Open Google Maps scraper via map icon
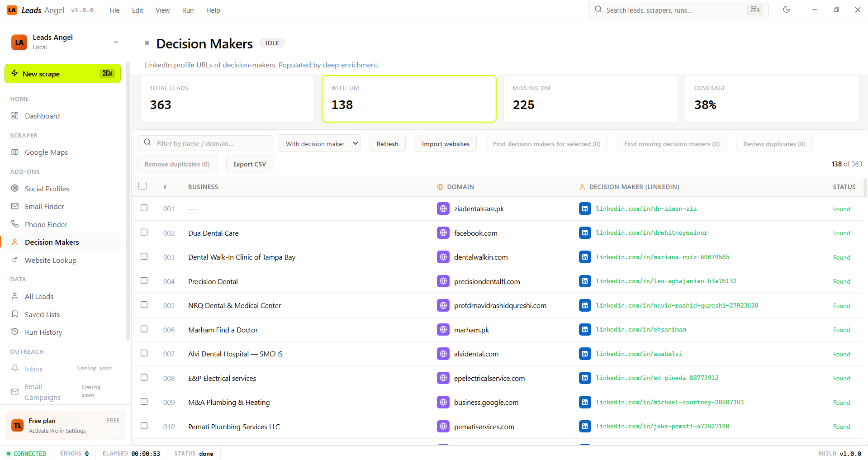 pyautogui.click(x=15, y=152)
